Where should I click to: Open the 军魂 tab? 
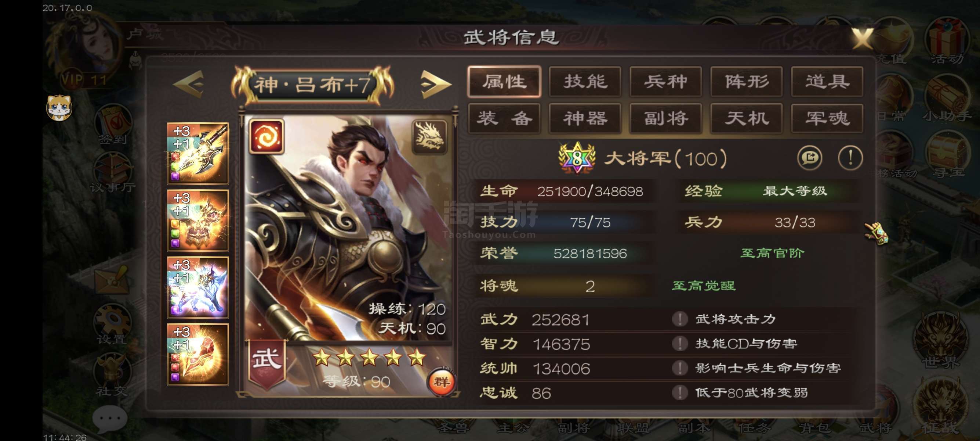coord(827,118)
